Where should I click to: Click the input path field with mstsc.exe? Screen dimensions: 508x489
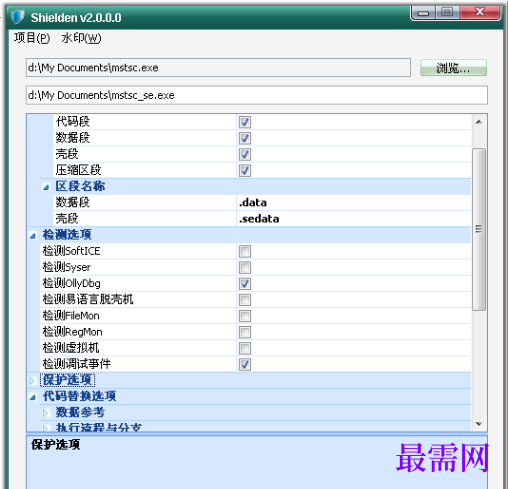click(218, 68)
